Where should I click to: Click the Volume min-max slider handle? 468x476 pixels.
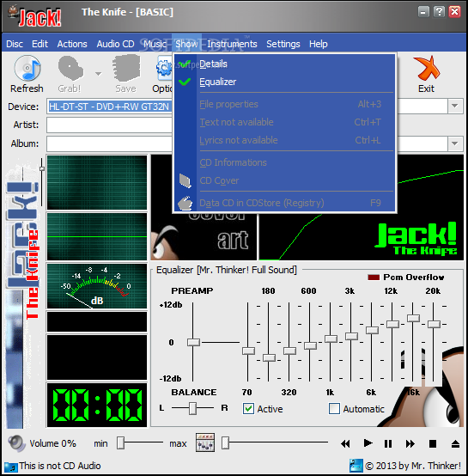coord(121,442)
